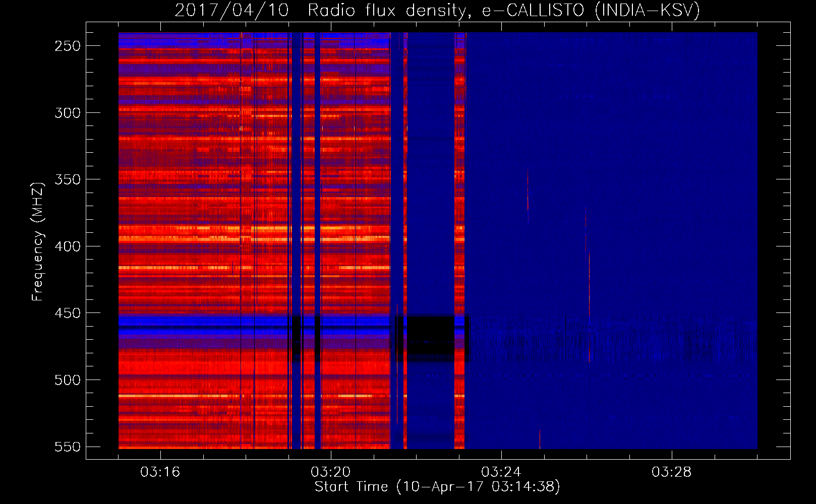Click the 450 frequency tick label
Viewport: 816px width, 504px height.
pyautogui.click(x=68, y=313)
